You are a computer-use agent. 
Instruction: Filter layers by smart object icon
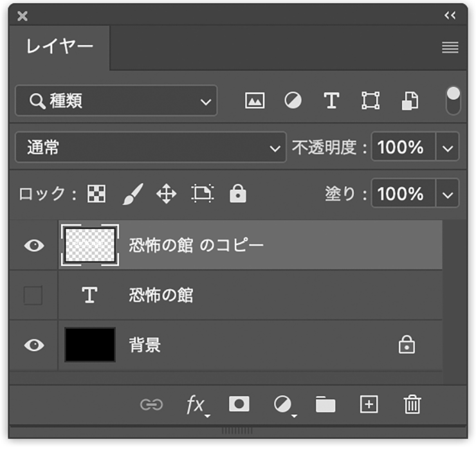[410, 101]
